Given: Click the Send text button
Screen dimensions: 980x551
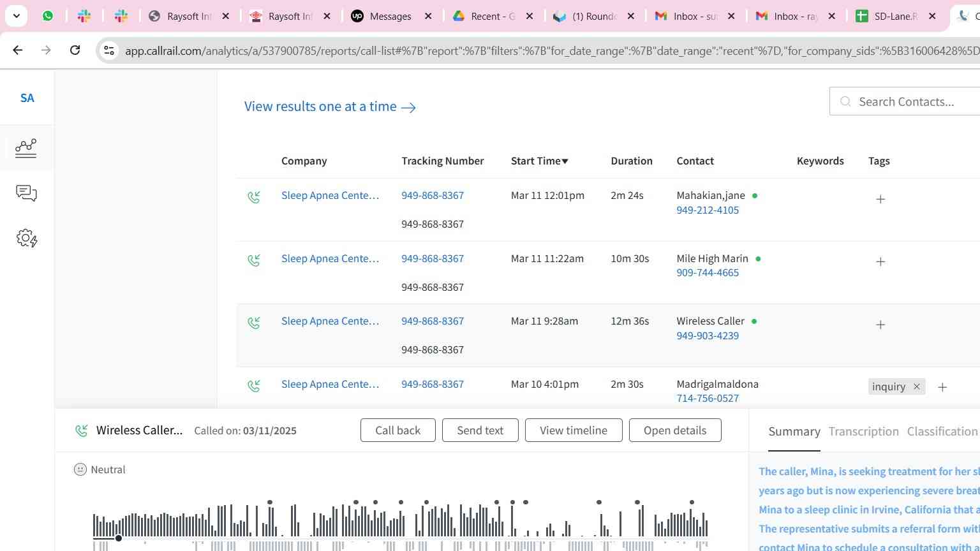Looking at the screenshot, I should point(480,430).
